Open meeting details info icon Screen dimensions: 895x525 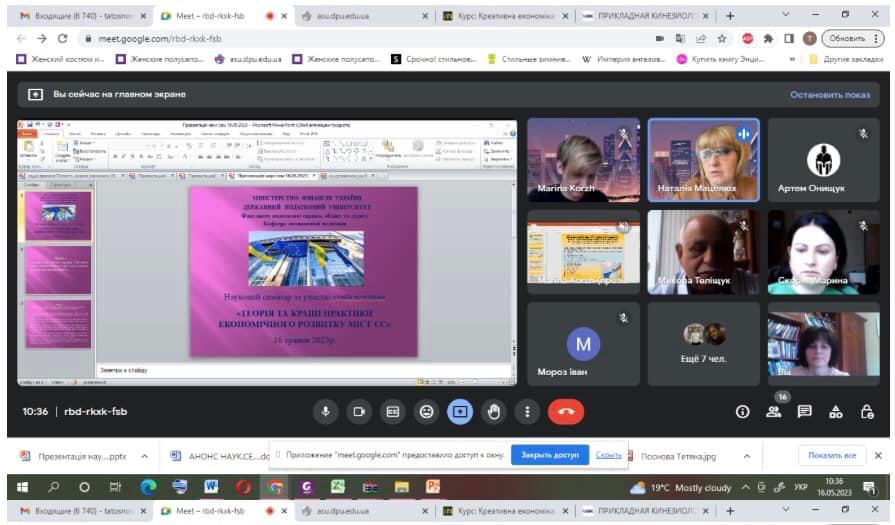point(742,411)
